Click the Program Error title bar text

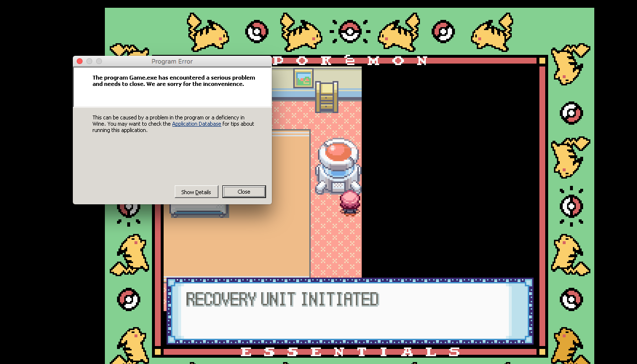172,62
